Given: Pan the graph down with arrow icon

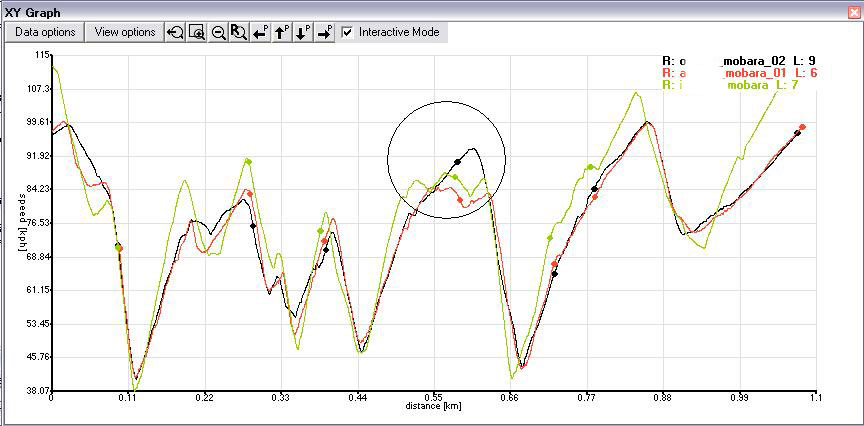Looking at the screenshot, I should click(303, 33).
